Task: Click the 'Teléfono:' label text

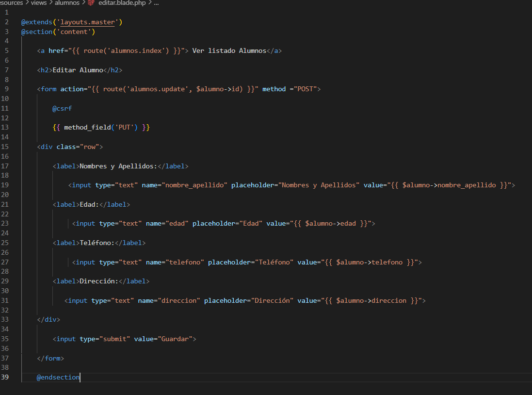Action: coord(97,243)
